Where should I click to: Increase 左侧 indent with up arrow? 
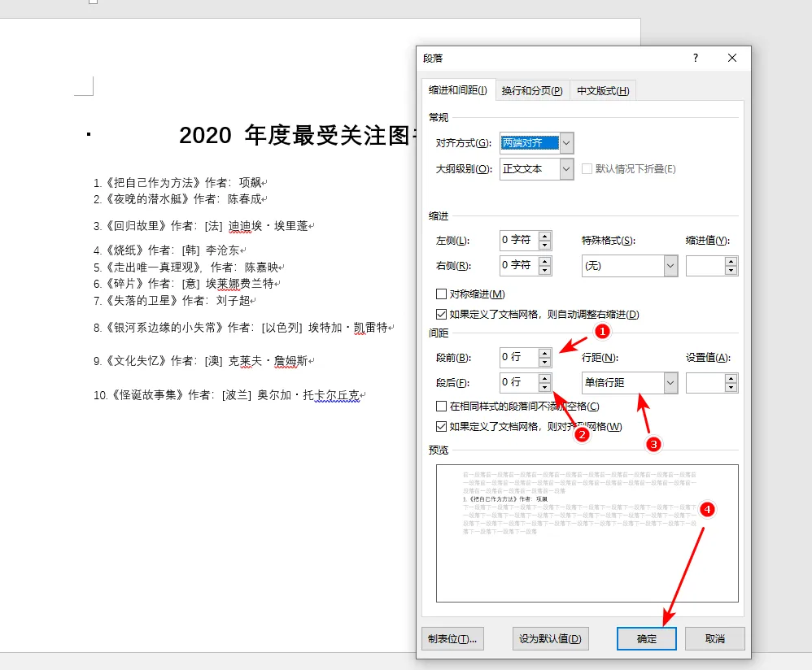click(545, 236)
